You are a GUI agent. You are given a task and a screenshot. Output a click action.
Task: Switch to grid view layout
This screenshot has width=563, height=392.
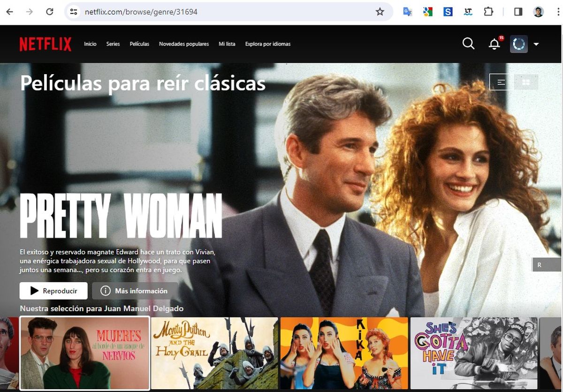[x=526, y=82]
